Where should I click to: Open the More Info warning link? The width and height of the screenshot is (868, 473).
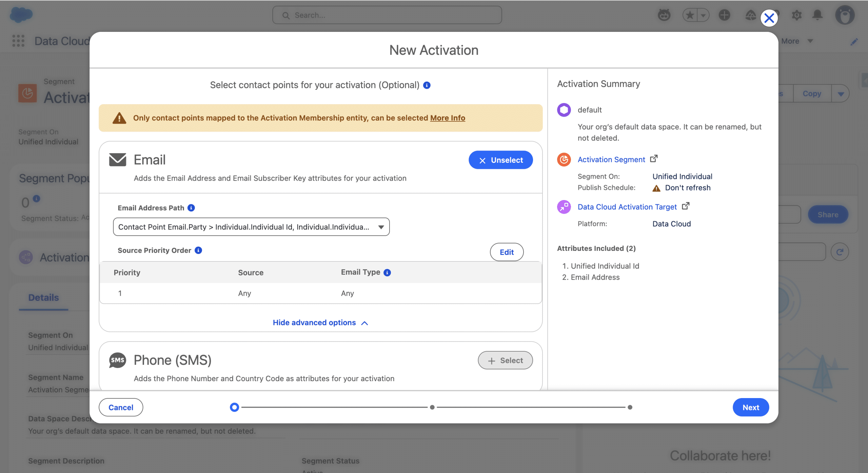point(448,118)
